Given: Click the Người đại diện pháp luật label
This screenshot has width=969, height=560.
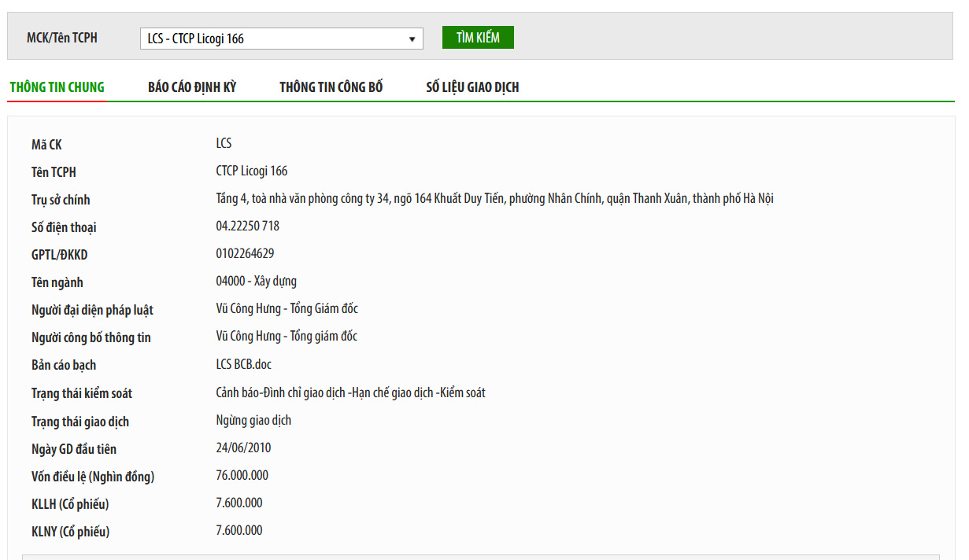Looking at the screenshot, I should 92,310.
